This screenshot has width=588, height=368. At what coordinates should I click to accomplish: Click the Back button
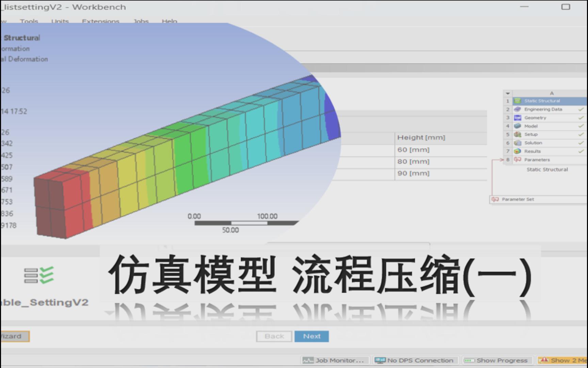click(274, 336)
